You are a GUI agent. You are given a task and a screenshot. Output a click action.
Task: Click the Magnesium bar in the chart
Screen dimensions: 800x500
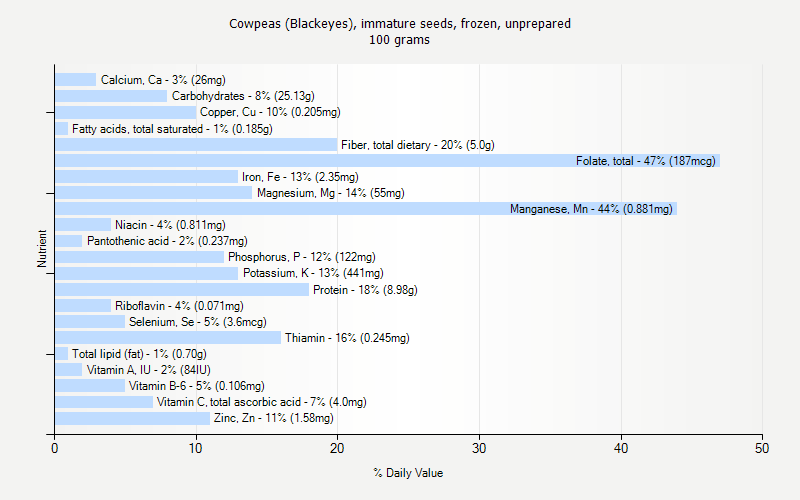click(x=153, y=193)
